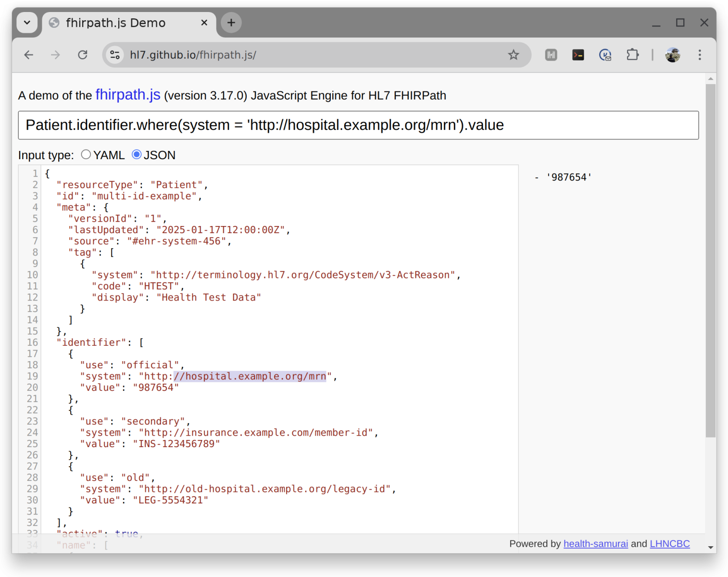Open the Chrome three-dot menu
This screenshot has width=728, height=577.
[700, 55]
